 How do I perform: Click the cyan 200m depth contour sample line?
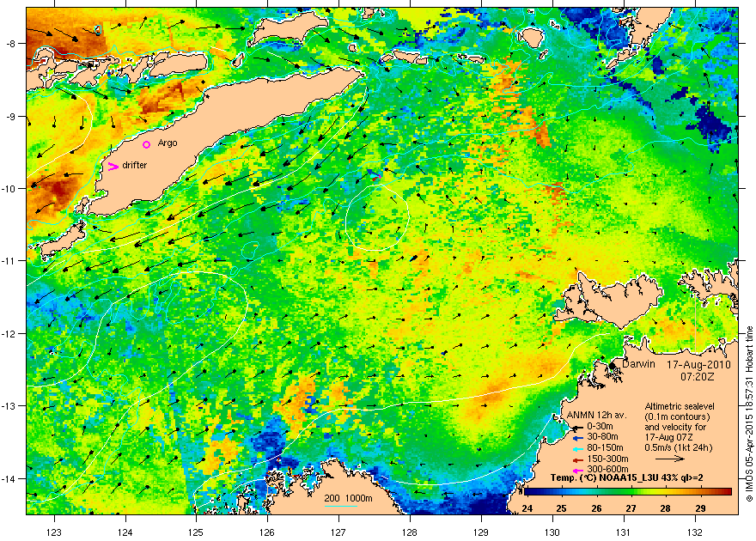[x=341, y=506]
